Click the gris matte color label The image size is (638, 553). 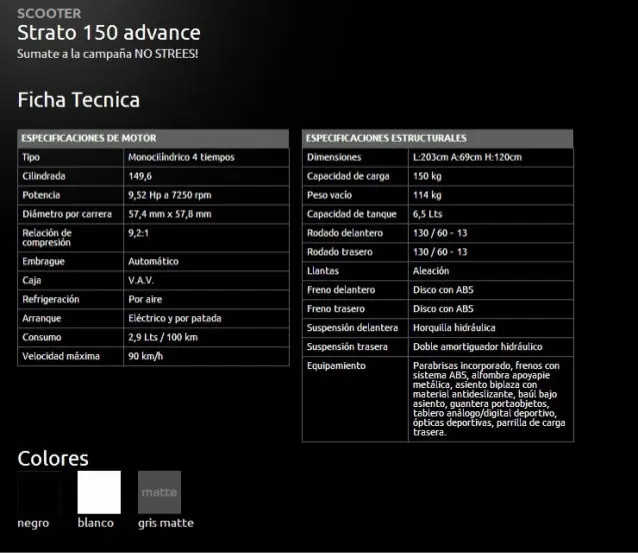point(166,523)
